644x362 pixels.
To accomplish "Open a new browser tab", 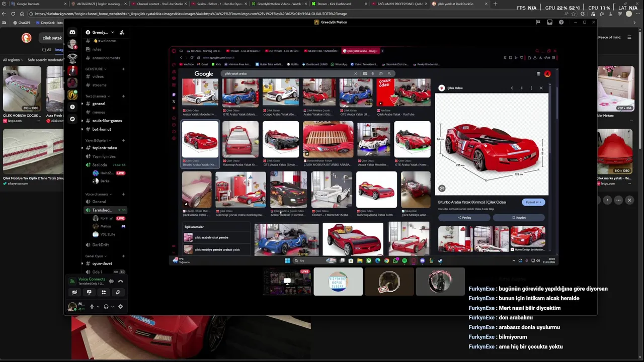I will coord(495,4).
